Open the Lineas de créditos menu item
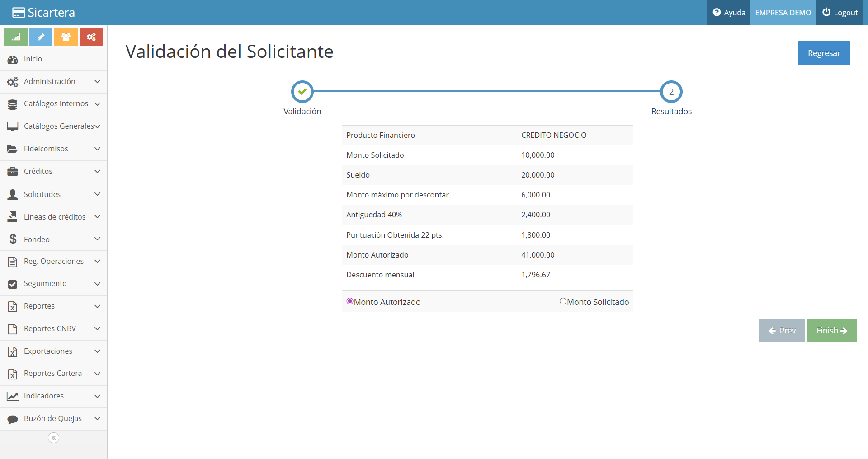Image resolution: width=868 pixels, height=459 pixels. [x=53, y=217]
